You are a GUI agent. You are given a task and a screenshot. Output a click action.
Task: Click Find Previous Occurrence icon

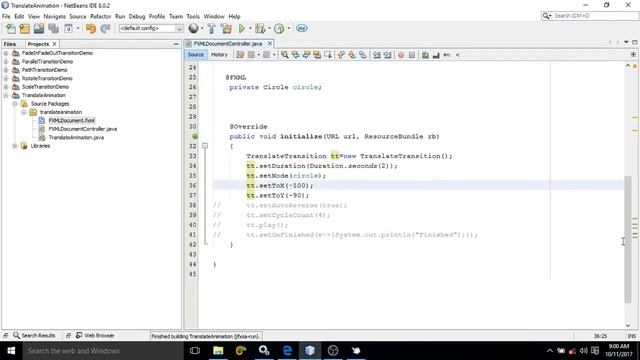(296, 55)
